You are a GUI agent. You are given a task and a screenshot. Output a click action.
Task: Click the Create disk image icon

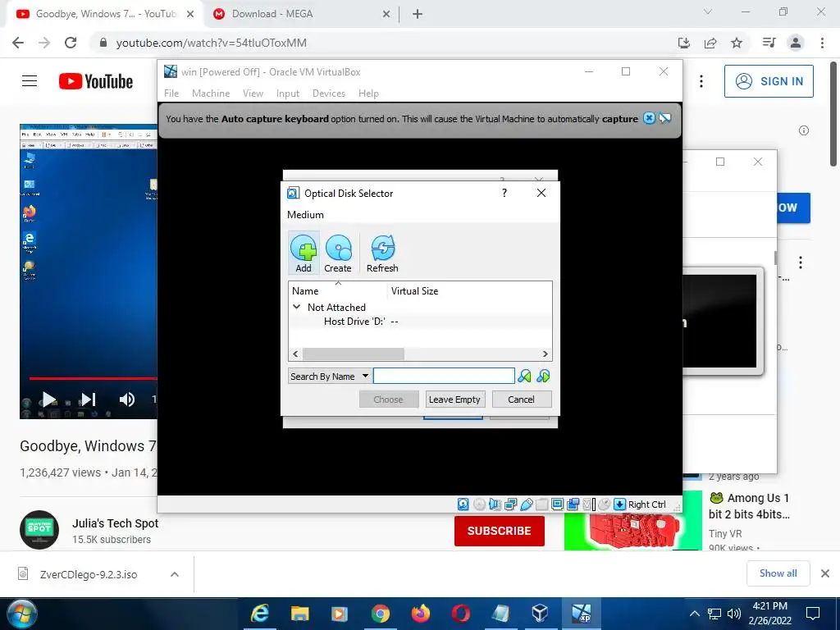click(338, 253)
